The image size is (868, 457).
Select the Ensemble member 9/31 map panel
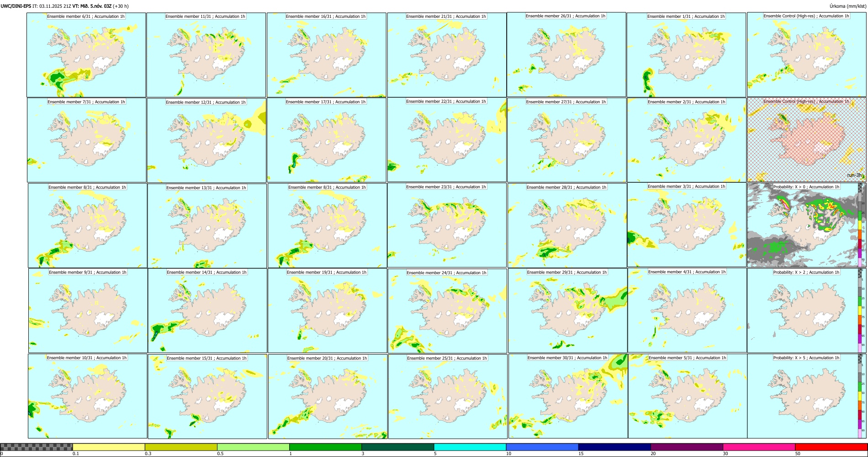coord(88,311)
